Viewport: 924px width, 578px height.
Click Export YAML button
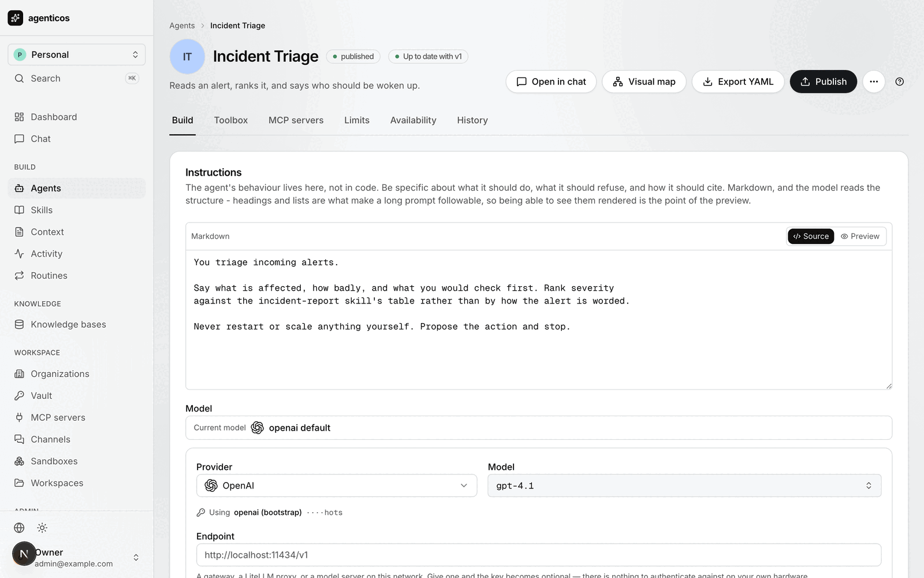click(x=738, y=81)
